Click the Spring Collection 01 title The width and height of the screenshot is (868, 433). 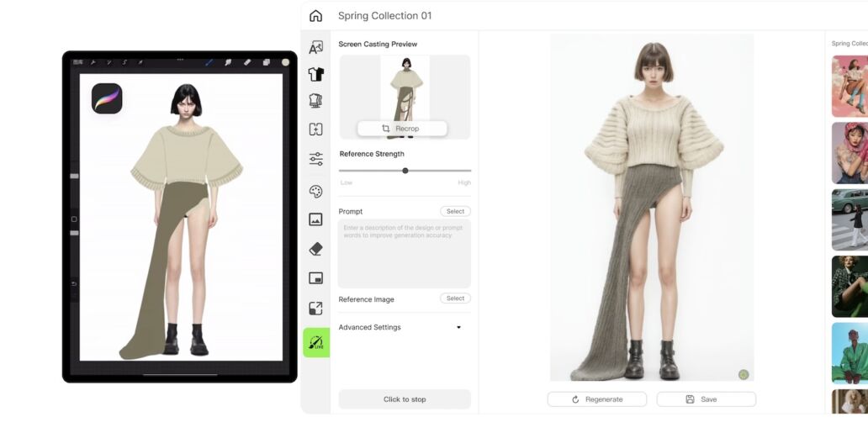[384, 16]
